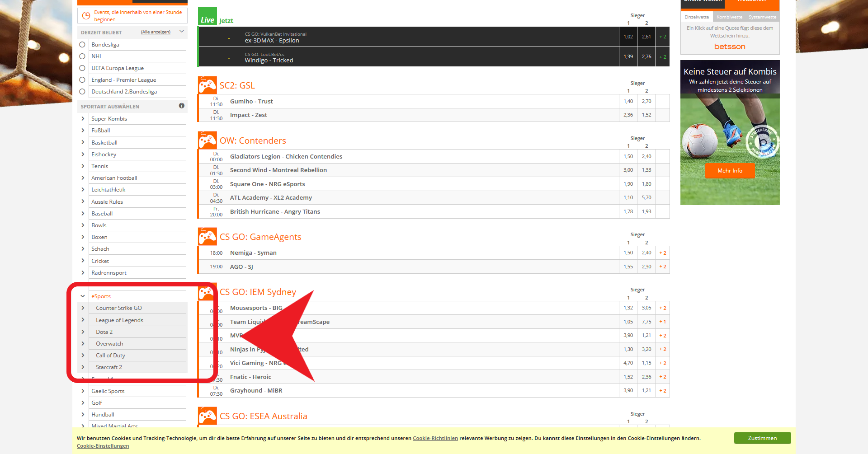
Task: Select odds 2,76 for Tricked
Action: click(x=646, y=56)
